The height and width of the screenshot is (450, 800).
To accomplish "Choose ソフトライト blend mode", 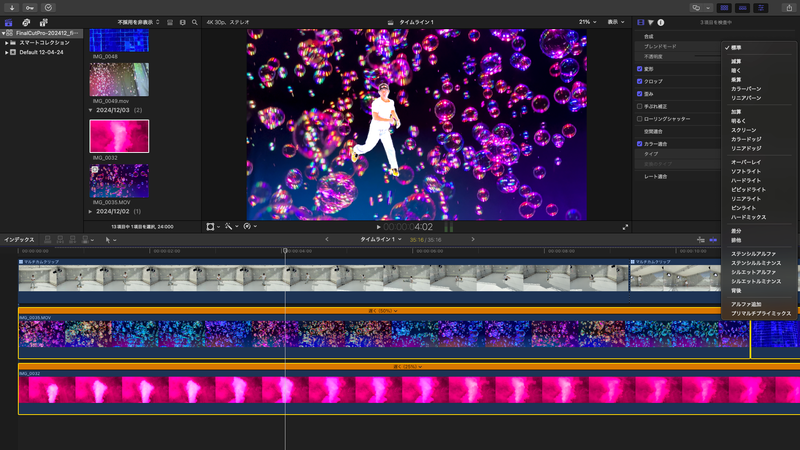I will [x=745, y=171].
